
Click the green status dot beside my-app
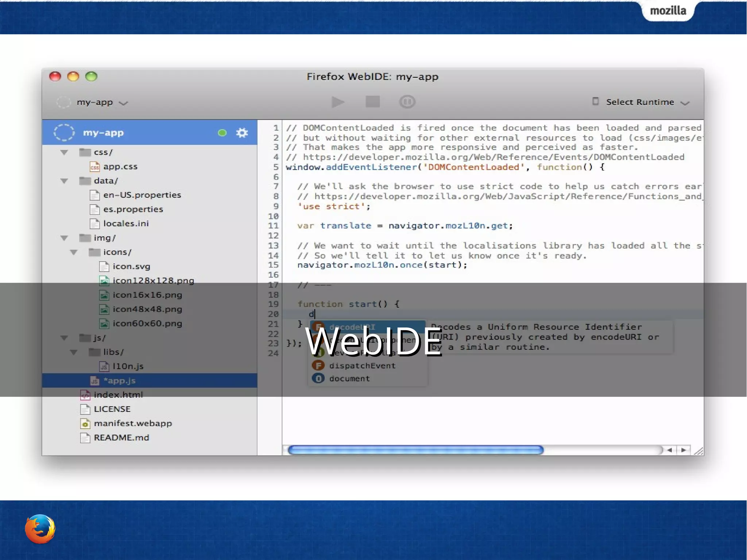coord(222,133)
